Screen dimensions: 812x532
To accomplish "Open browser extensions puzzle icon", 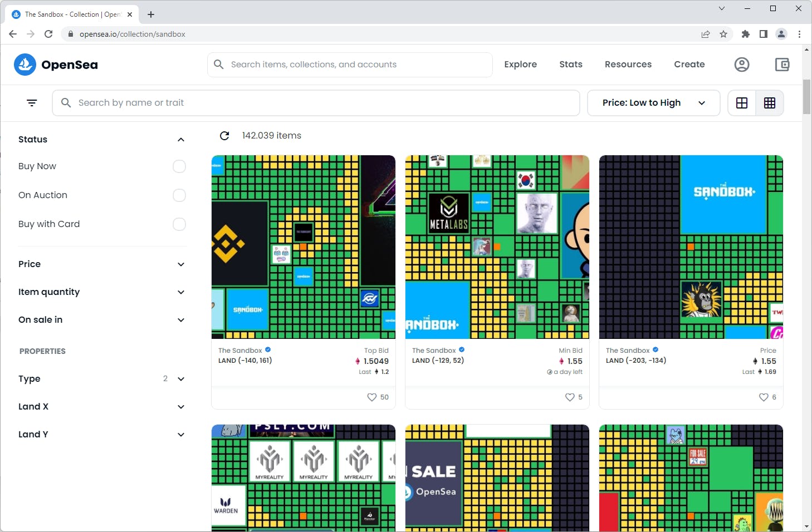I will coord(746,34).
